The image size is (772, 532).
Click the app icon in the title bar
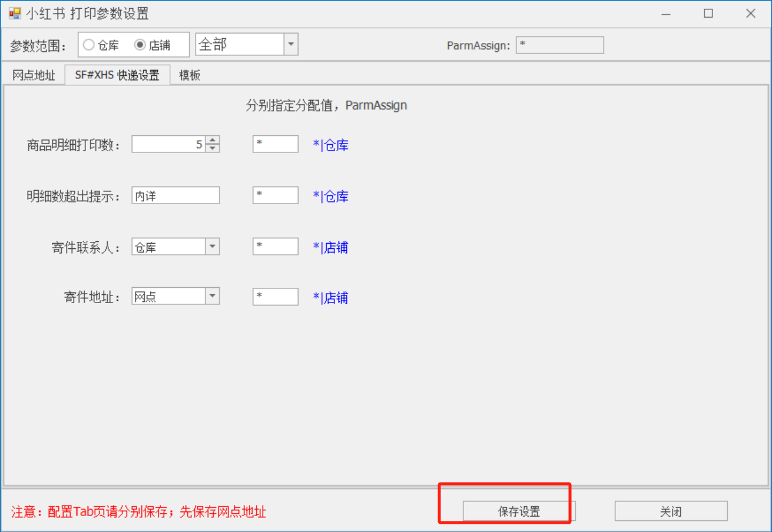pyautogui.click(x=15, y=13)
